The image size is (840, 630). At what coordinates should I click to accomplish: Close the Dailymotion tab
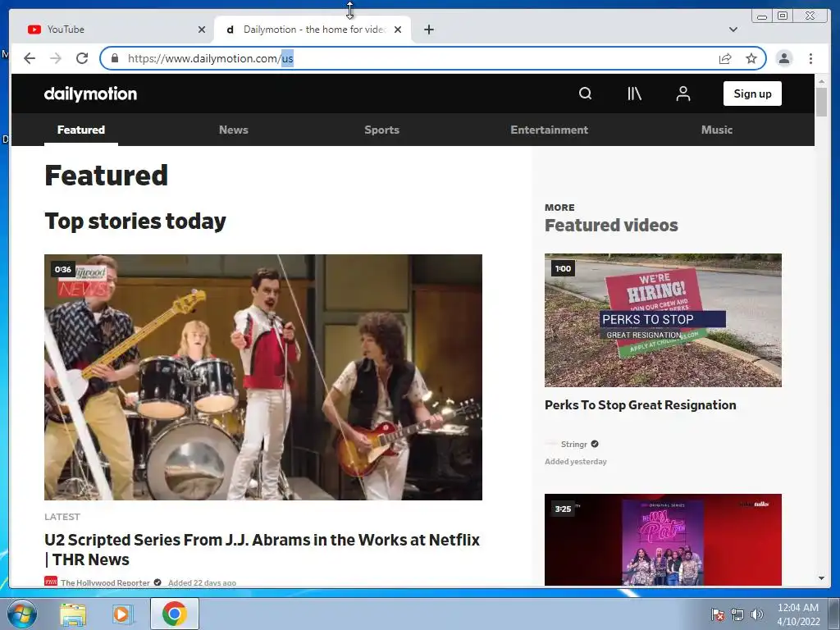point(398,30)
